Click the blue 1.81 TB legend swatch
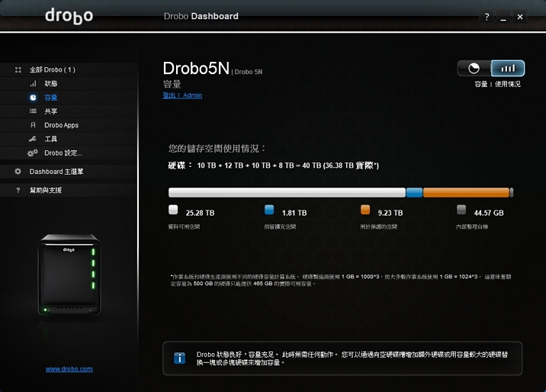 (269, 210)
